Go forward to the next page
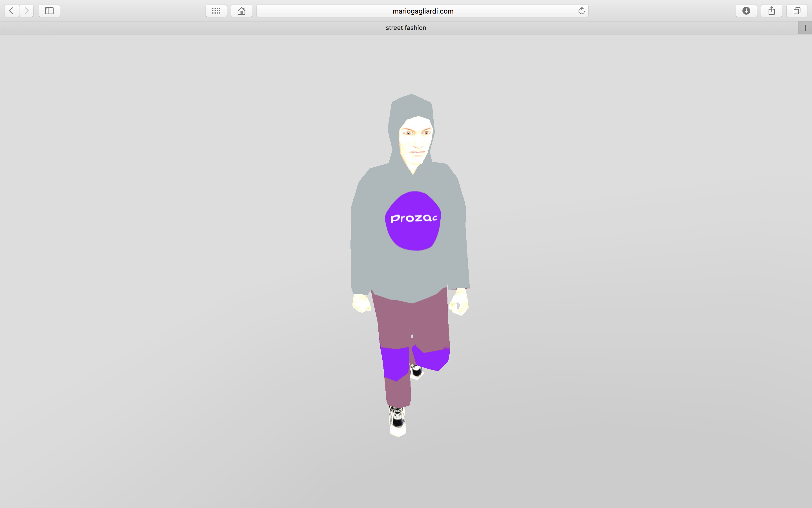This screenshot has height=508, width=812. coord(27,11)
